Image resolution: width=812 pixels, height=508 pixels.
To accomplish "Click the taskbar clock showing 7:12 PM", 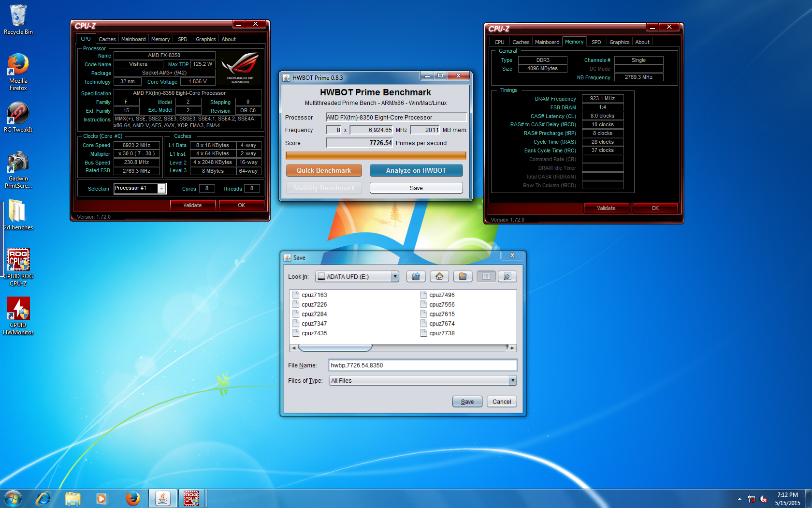I will tap(787, 499).
